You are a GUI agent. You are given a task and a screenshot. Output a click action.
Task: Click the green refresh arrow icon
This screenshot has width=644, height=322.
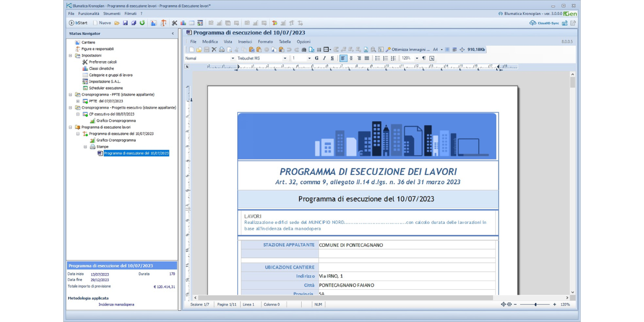pyautogui.click(x=142, y=23)
